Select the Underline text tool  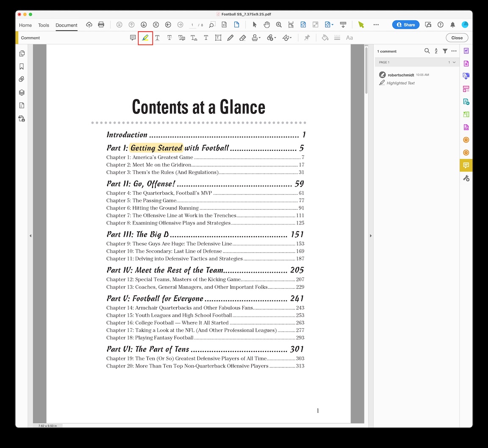157,38
